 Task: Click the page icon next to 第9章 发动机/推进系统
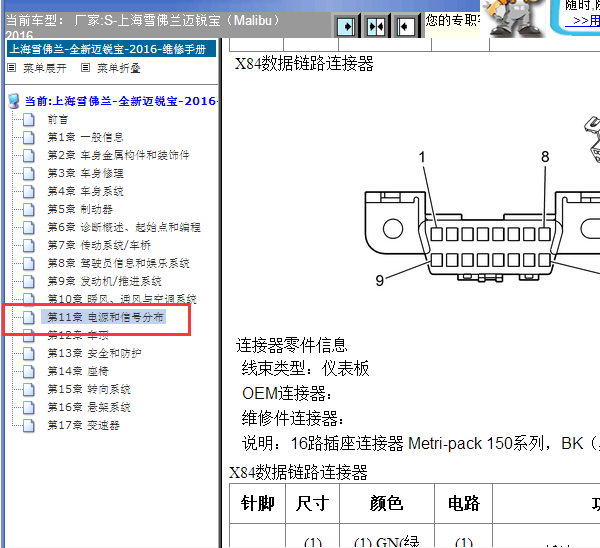click(x=29, y=281)
